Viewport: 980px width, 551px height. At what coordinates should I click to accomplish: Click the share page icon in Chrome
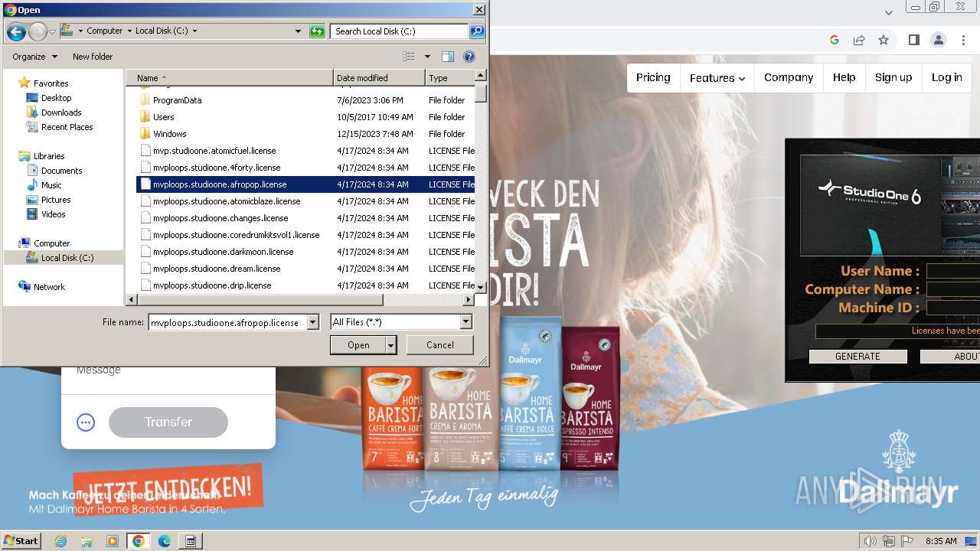(x=859, y=40)
